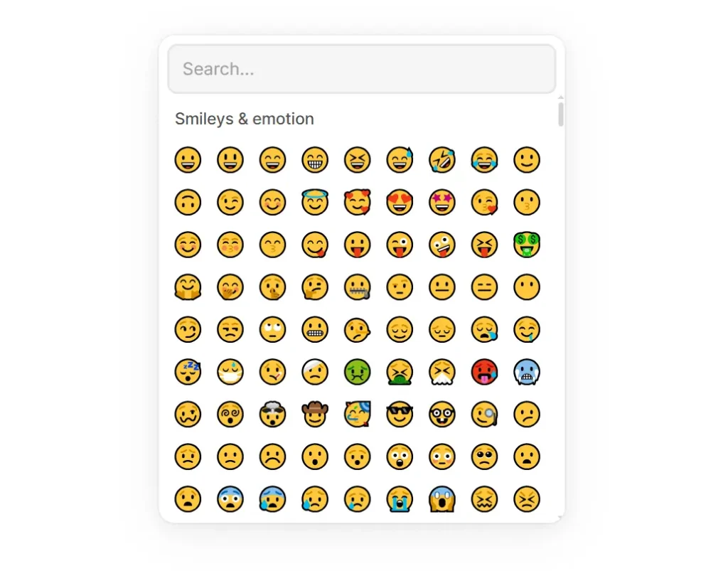This screenshot has height=571, width=728.
Task: Select the heart-eyes emoji
Action: click(400, 202)
